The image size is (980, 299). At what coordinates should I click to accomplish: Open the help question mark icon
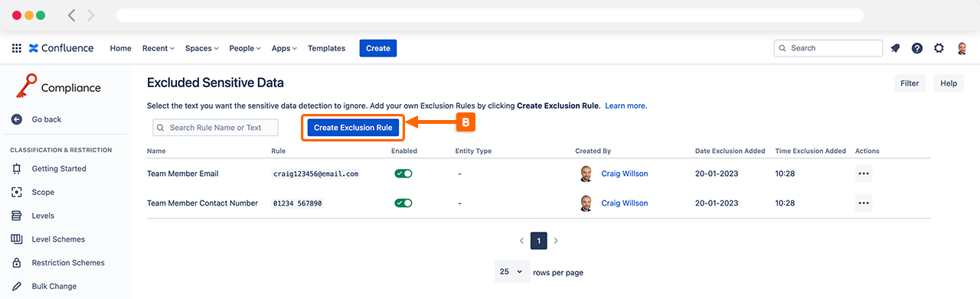pos(917,48)
